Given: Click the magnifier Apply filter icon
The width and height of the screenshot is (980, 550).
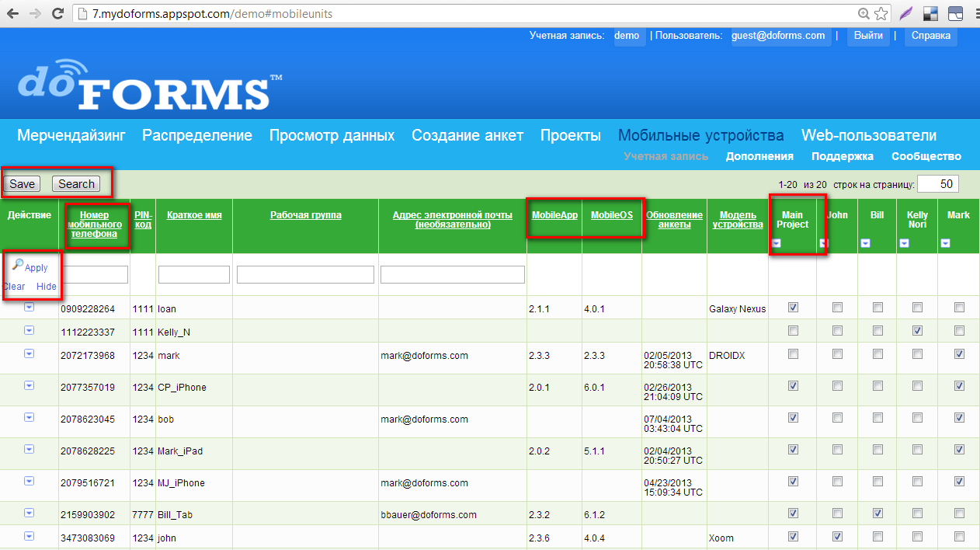Looking at the screenshot, I should 18,266.
